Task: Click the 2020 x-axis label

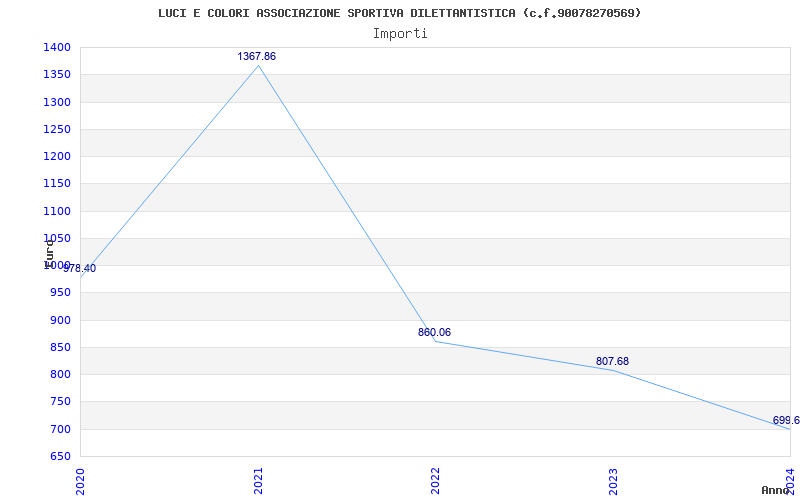Action: (80, 481)
